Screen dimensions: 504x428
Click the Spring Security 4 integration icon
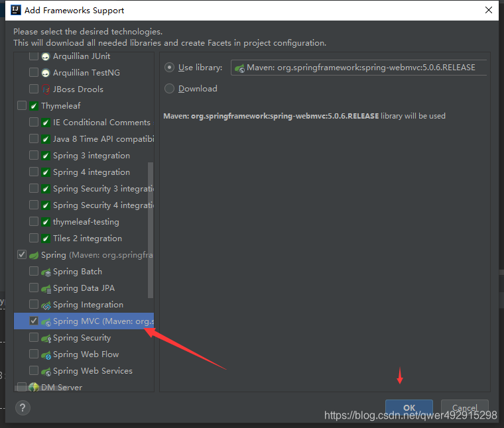(x=46, y=205)
